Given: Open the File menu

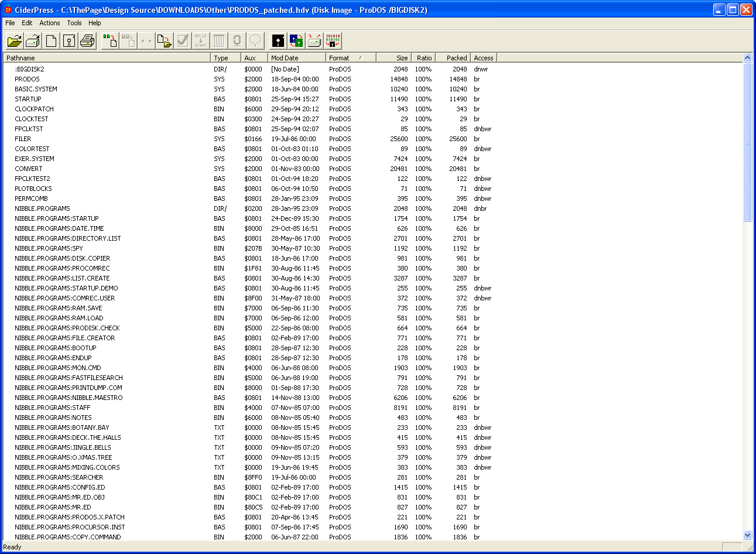Looking at the screenshot, I should [x=10, y=23].
